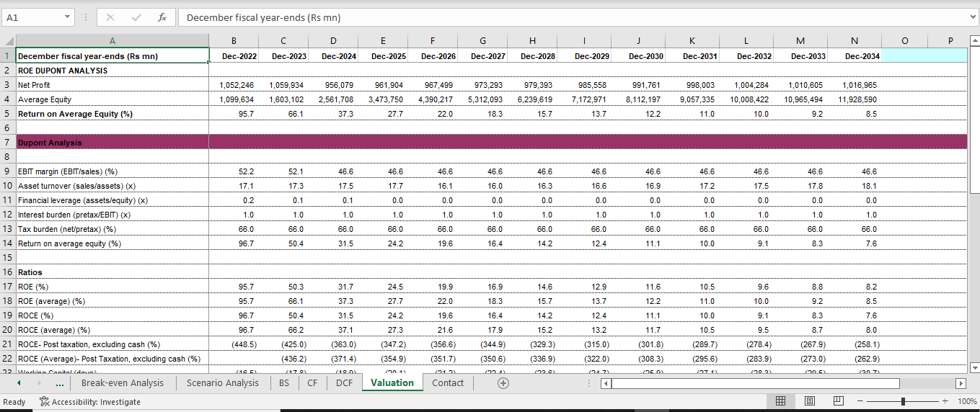Screen dimensions: 980x412
Task: Select Net Profit value 1,016,965
Action: pyautogui.click(x=855, y=85)
